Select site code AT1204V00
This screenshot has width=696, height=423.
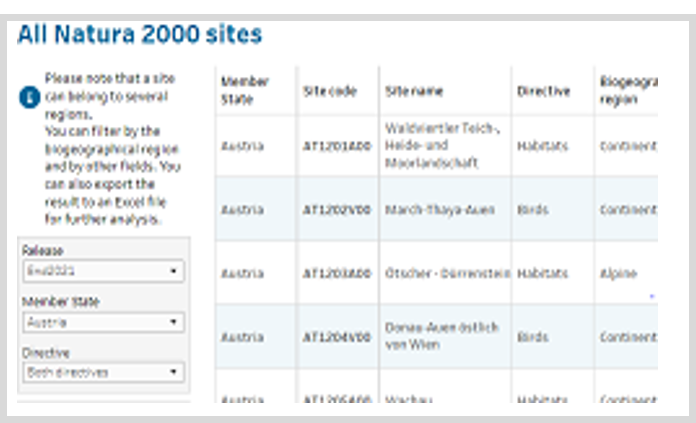pyautogui.click(x=337, y=337)
